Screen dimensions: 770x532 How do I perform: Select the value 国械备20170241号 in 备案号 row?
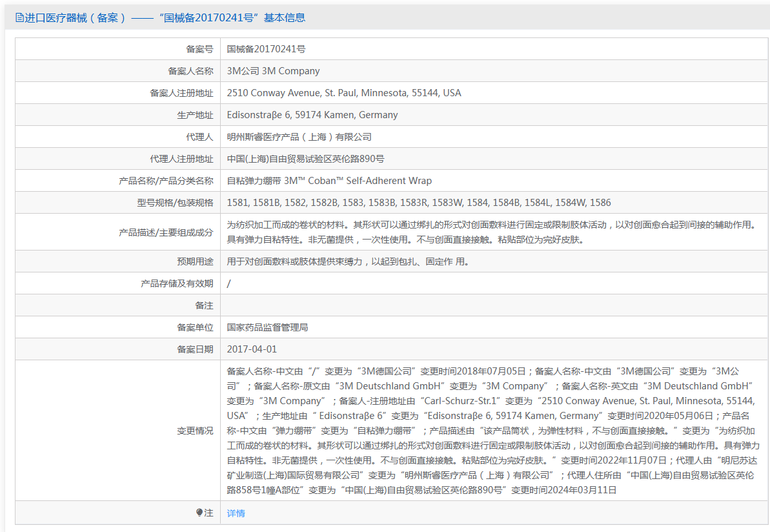pos(266,49)
